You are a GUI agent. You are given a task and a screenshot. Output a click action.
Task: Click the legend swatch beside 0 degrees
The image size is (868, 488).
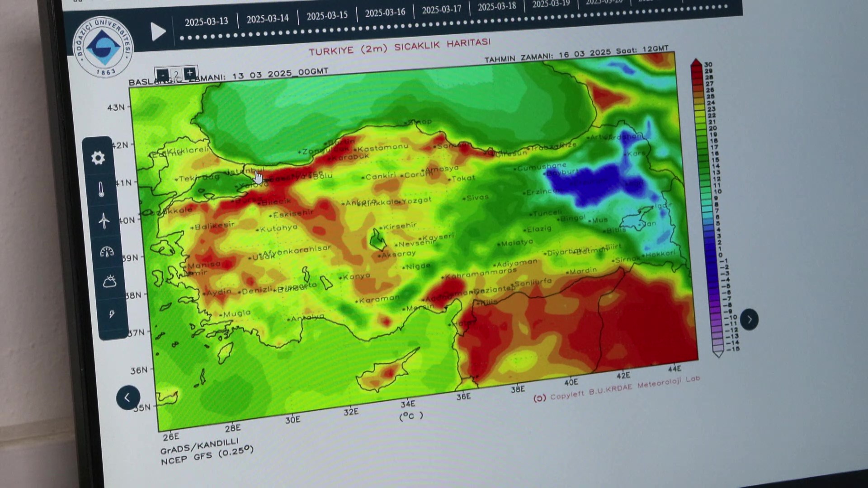pyautogui.click(x=709, y=255)
